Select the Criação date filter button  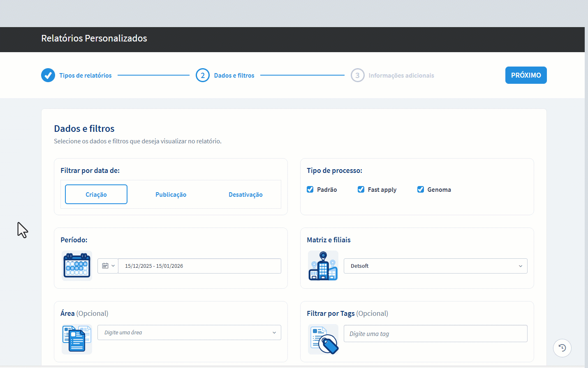tap(96, 194)
